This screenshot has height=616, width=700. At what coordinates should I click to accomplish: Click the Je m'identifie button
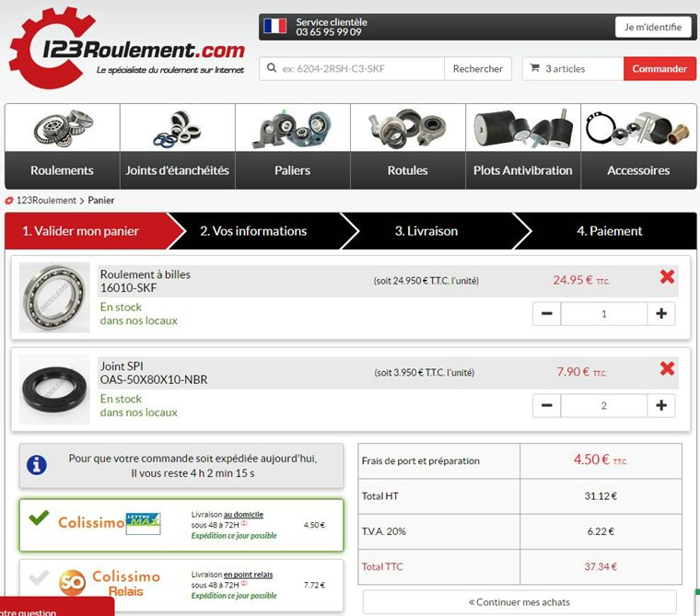click(653, 28)
